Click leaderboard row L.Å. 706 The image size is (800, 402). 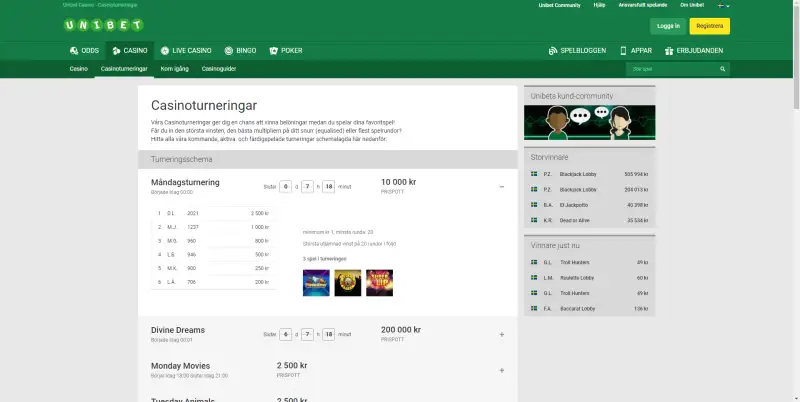214,282
